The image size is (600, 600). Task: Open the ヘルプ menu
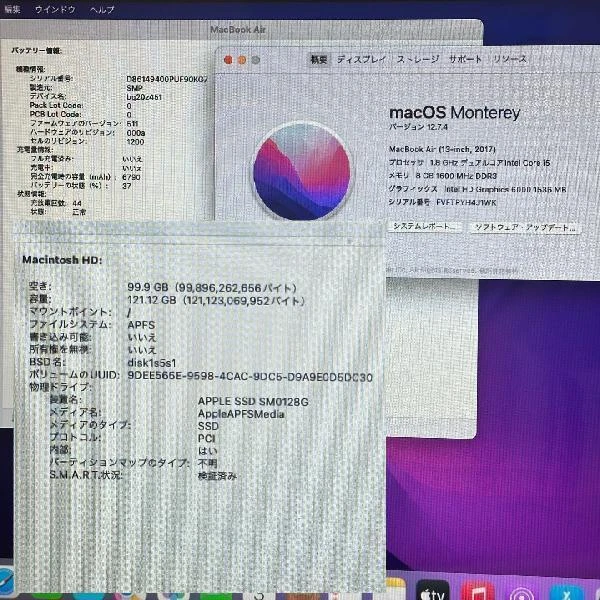pos(102,10)
